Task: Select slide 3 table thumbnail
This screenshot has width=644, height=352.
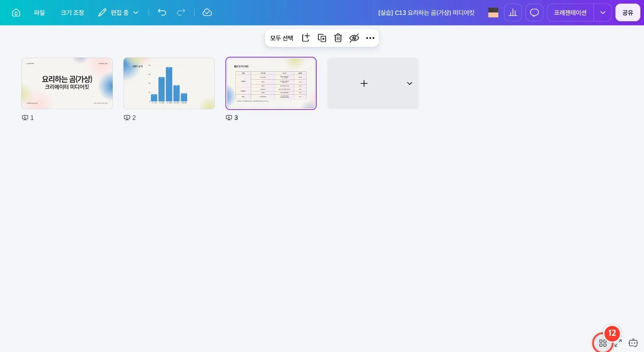Action: [271, 83]
